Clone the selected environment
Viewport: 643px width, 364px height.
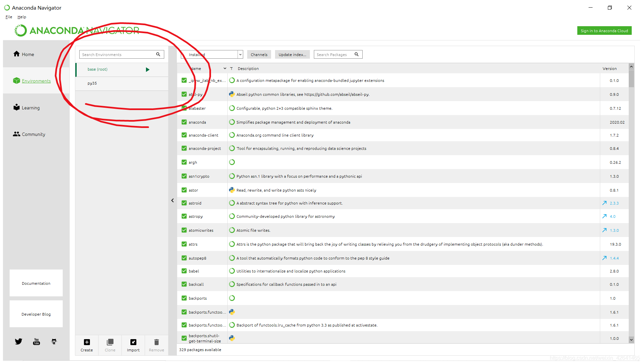pyautogui.click(x=110, y=345)
